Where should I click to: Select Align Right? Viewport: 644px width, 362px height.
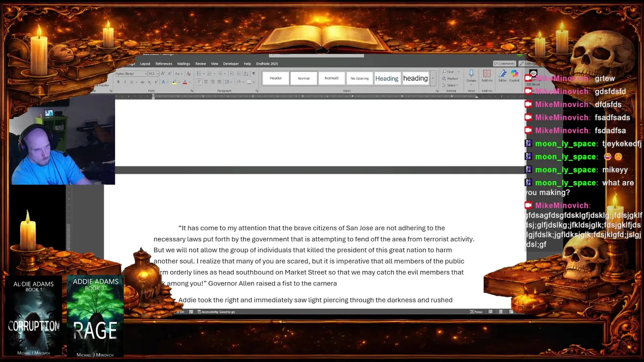[212, 82]
